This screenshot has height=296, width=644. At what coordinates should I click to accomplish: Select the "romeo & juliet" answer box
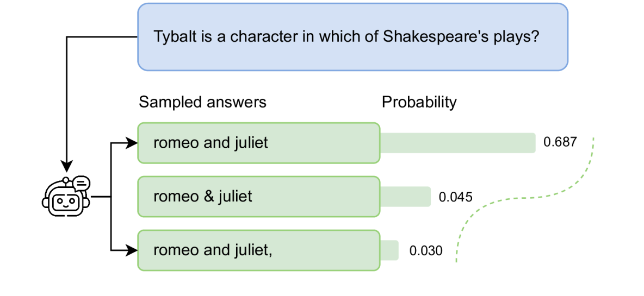coord(258,196)
